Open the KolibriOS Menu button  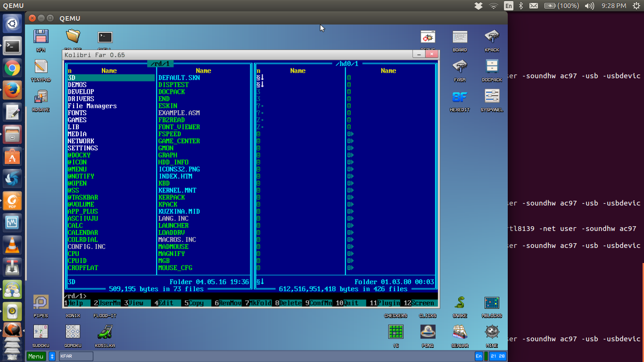pos(36,356)
